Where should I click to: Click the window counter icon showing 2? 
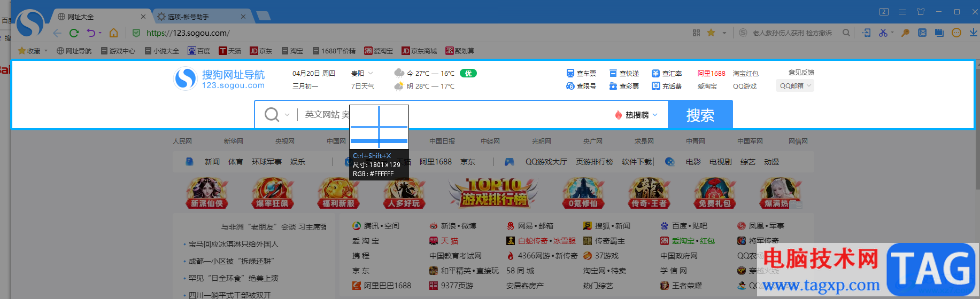click(x=884, y=12)
